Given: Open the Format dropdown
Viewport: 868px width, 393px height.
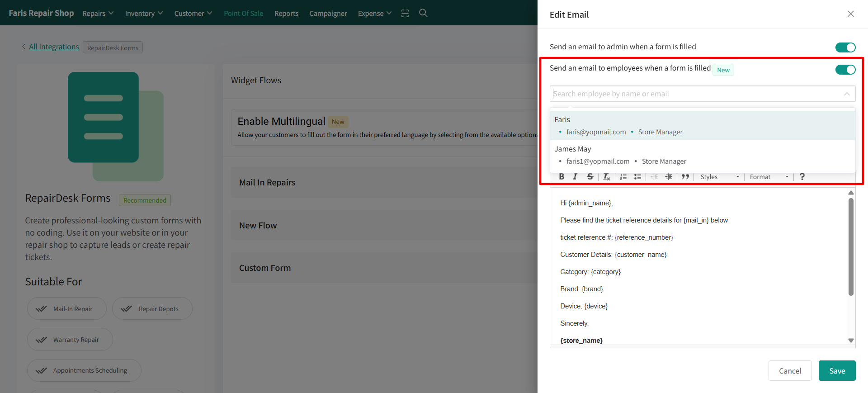Looking at the screenshot, I should (769, 177).
